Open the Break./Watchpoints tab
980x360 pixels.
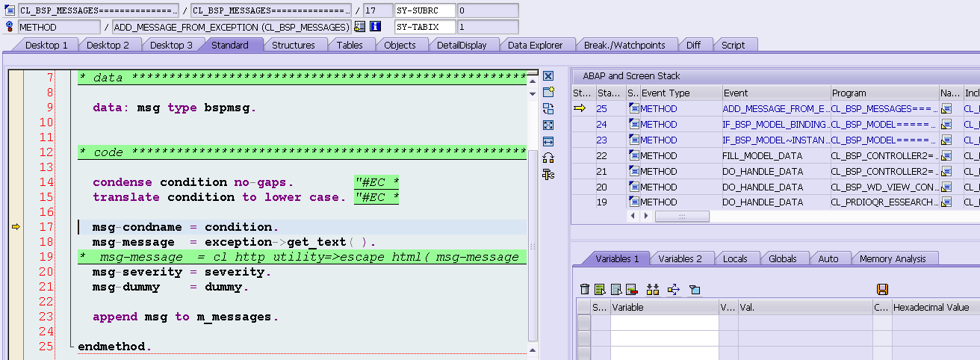(x=624, y=45)
